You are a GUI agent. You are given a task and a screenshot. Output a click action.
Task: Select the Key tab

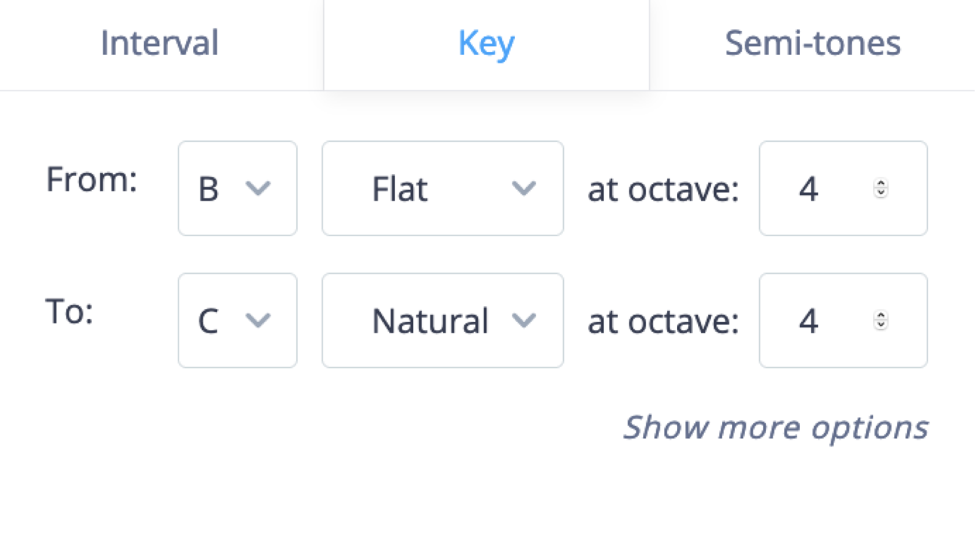[x=486, y=43]
